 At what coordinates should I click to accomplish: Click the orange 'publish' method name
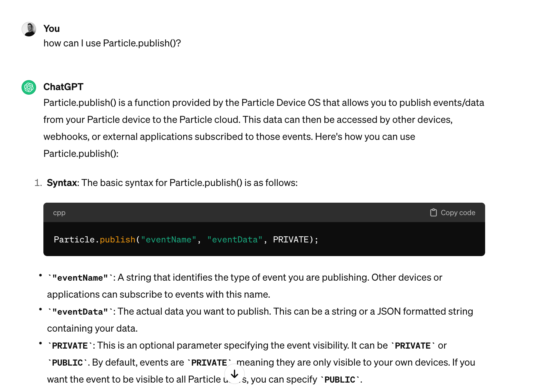[x=117, y=240]
